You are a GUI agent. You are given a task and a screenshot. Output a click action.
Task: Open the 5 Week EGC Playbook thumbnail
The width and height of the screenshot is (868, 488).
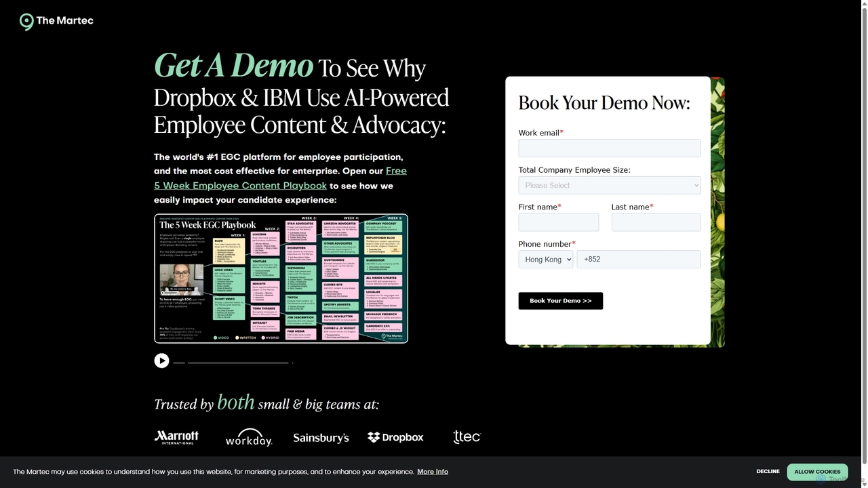point(281,279)
